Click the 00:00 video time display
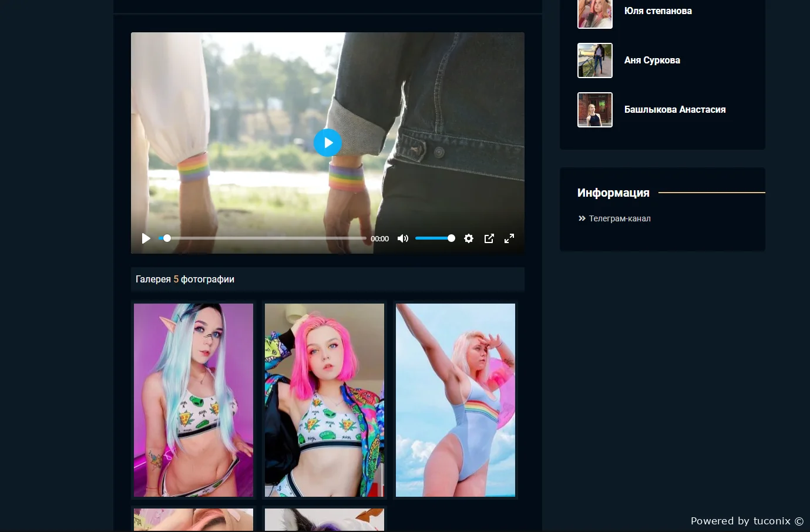This screenshot has height=532, width=810. [379, 239]
